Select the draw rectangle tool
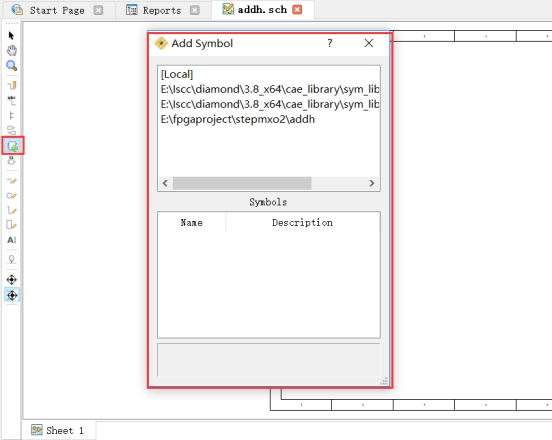Screen dimensions: 552x440 coord(12,225)
